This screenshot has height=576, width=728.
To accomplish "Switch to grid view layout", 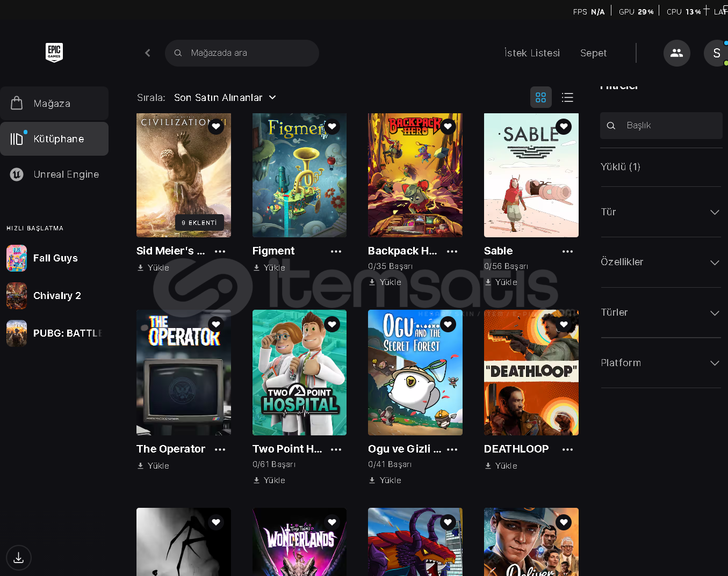I will (x=540, y=97).
